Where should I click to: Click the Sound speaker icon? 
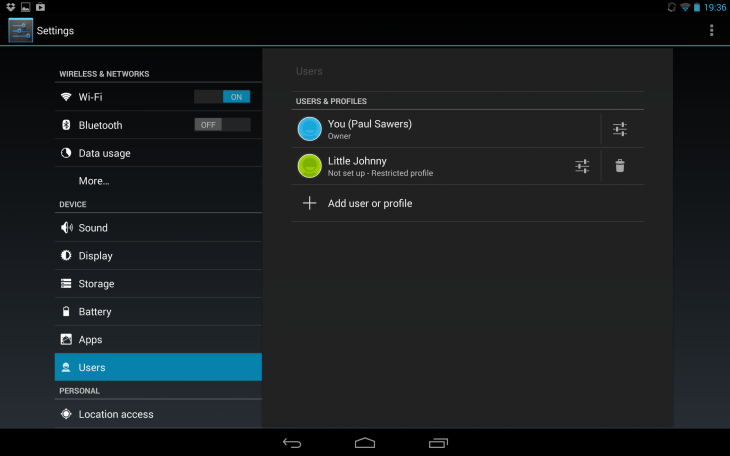coord(67,227)
